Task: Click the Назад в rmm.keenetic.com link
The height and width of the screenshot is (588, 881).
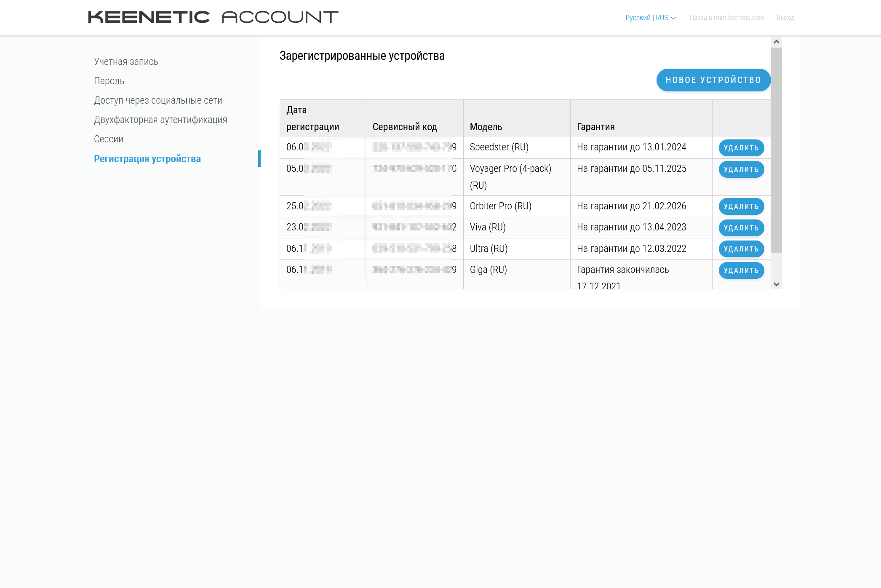Action: point(726,18)
